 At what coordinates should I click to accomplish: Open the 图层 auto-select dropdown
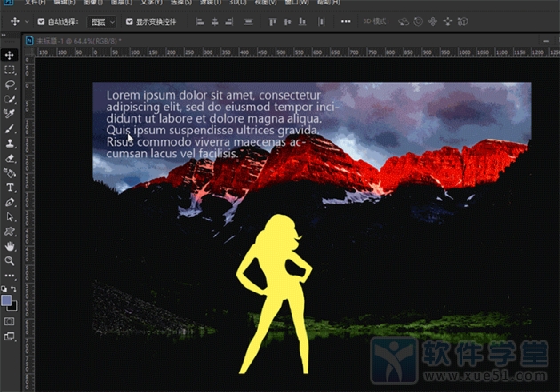click(x=102, y=21)
